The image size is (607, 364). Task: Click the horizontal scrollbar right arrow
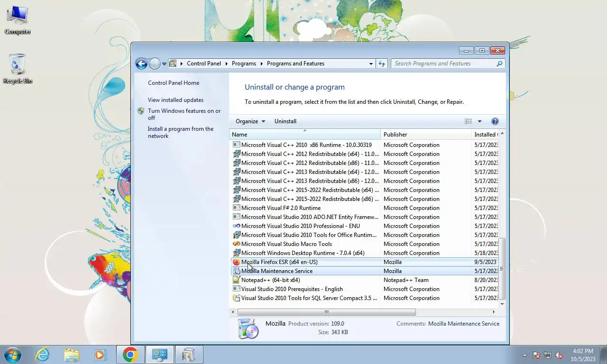[494, 312]
